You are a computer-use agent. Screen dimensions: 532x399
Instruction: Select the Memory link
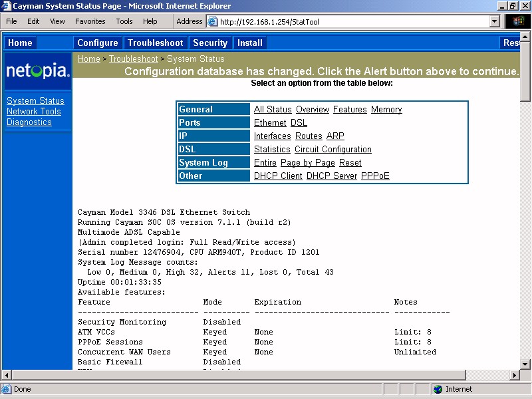tap(386, 109)
